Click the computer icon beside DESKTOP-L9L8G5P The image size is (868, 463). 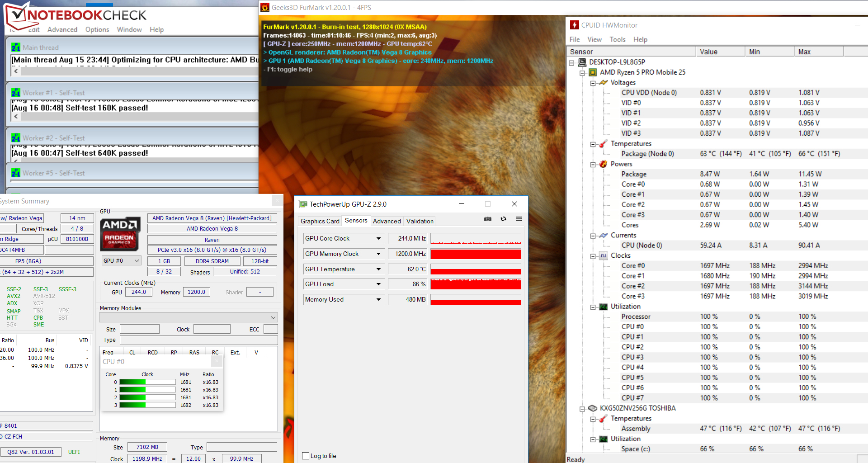coord(582,62)
